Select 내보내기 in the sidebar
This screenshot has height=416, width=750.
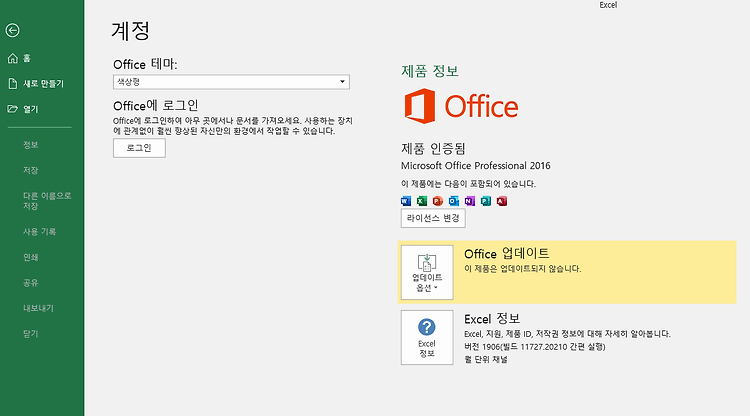point(38,308)
